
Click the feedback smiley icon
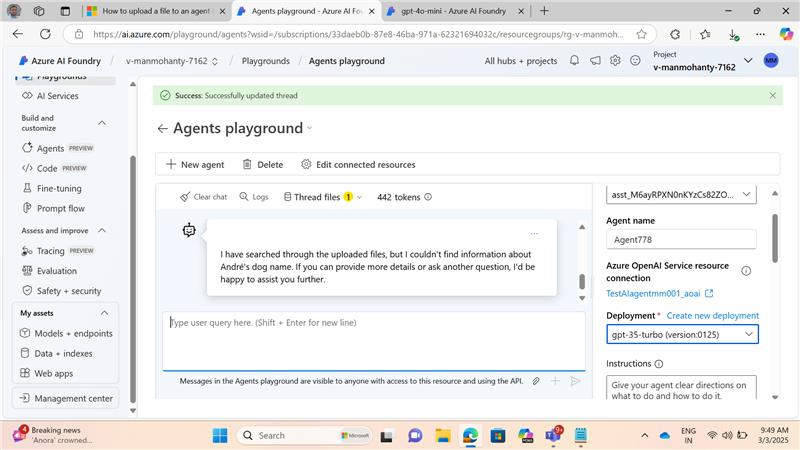pyautogui.click(x=635, y=61)
